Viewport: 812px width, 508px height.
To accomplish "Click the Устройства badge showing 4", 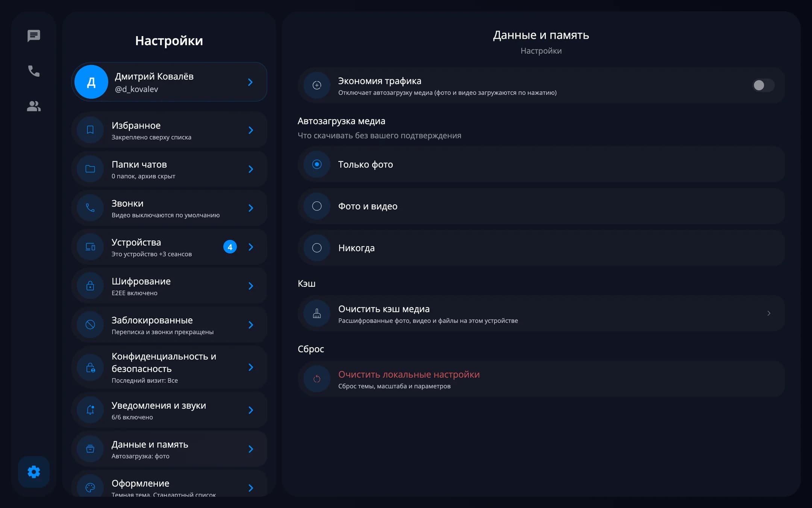I will (230, 247).
